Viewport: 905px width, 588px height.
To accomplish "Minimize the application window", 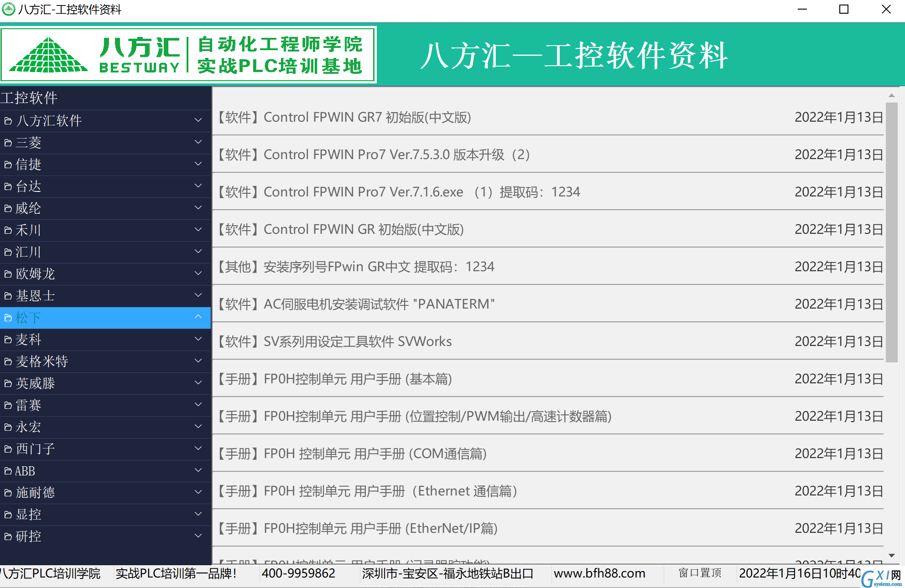I will [x=802, y=9].
